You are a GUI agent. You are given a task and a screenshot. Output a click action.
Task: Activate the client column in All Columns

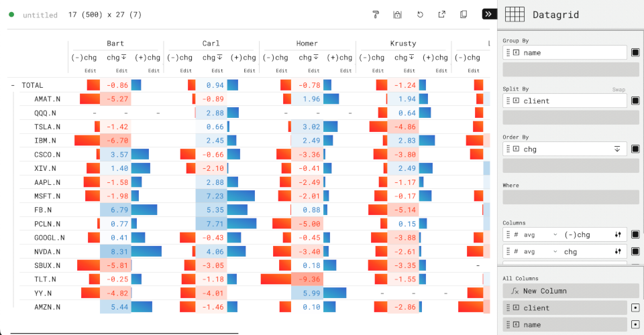635,308
